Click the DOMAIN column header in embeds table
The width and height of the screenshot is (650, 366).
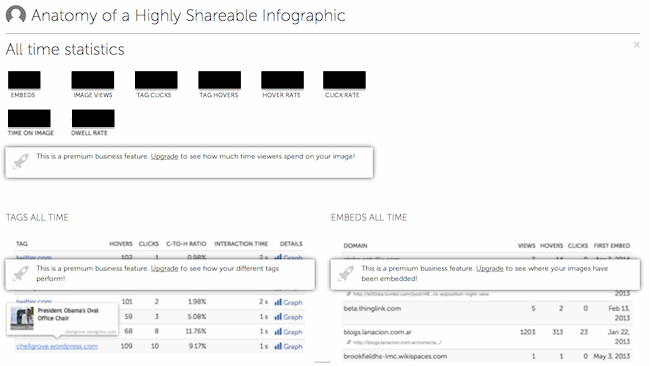pos(355,245)
